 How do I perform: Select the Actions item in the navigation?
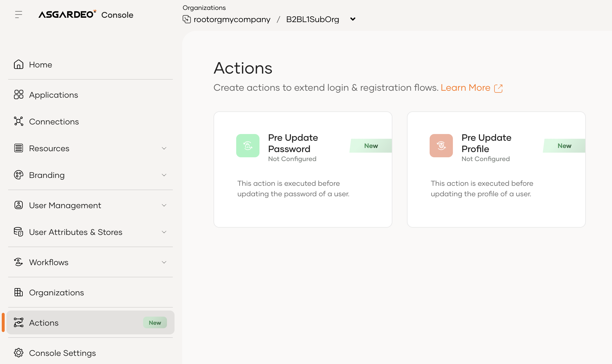(44, 323)
